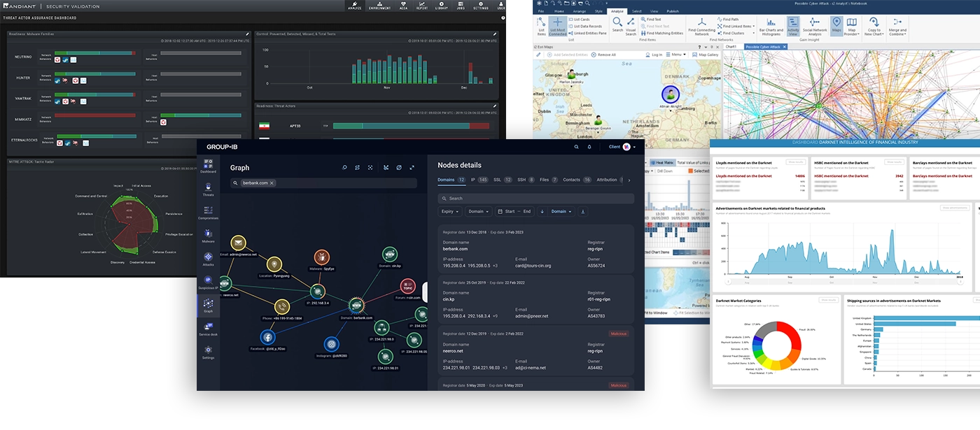Select the Facebook node in the graph
980x430 pixels.
(x=268, y=337)
